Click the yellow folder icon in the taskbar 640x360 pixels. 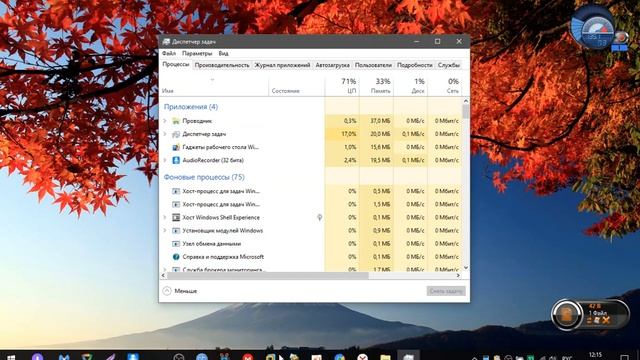click(x=385, y=357)
